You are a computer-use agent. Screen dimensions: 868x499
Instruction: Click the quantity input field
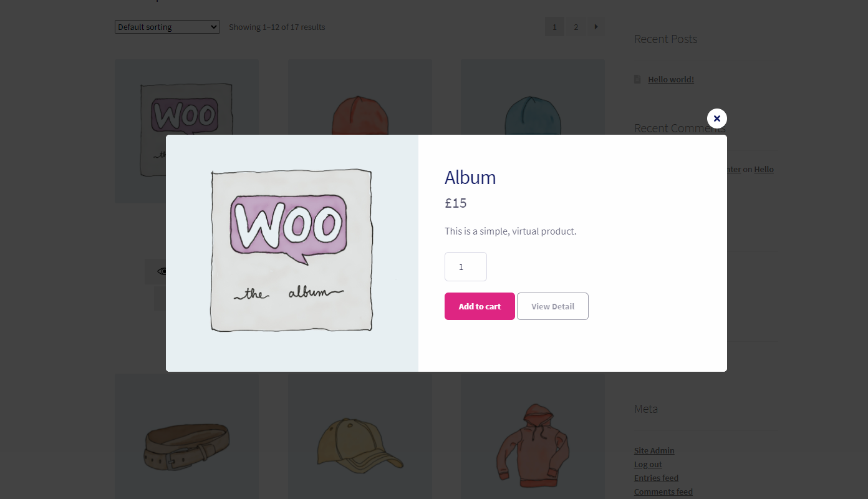coord(465,267)
